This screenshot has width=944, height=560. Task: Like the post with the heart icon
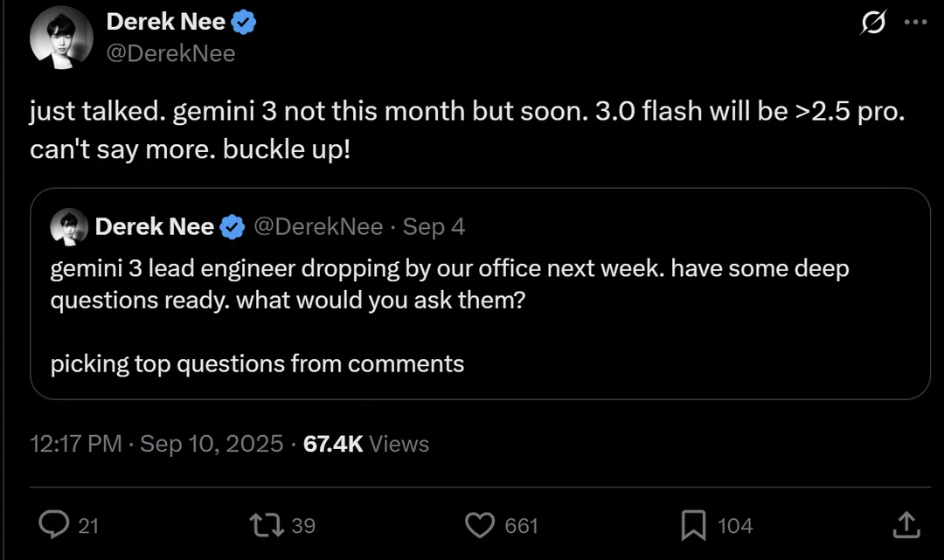pos(478,524)
